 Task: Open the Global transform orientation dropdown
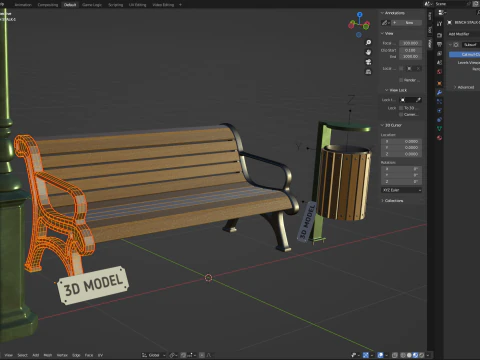click(154, 355)
